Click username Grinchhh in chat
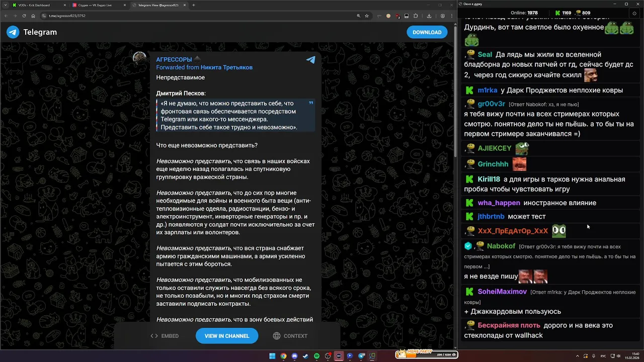 point(493,164)
